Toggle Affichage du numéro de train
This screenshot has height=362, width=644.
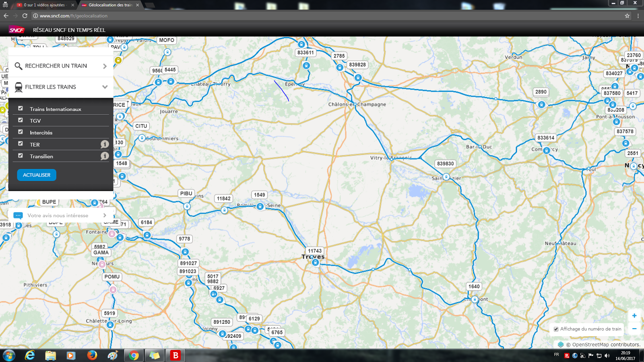557,329
